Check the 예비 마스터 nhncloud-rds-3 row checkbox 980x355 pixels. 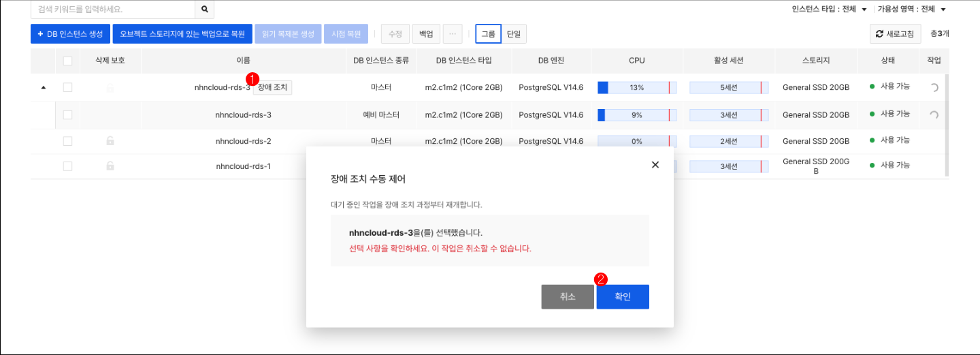tap(67, 114)
